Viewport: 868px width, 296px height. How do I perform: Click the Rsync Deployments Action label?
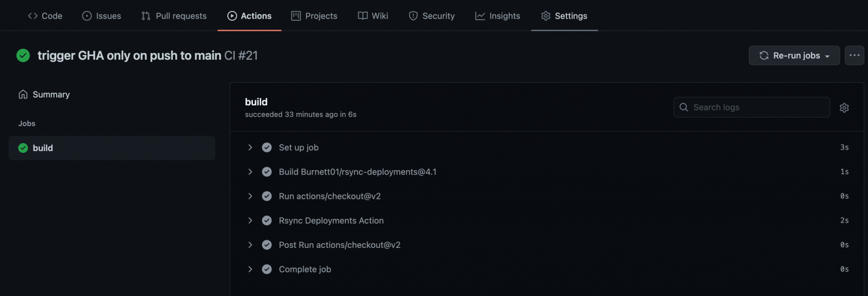tap(331, 221)
